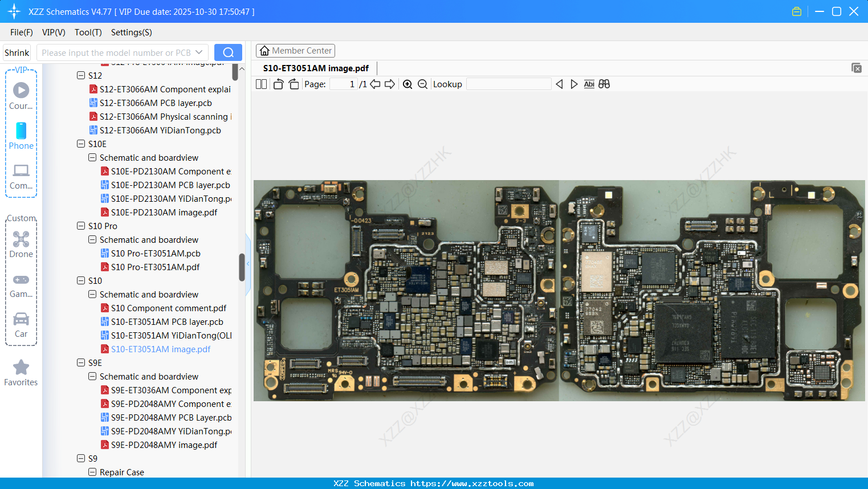Rotate the page clockwise
Screen dimensions: 868x489
tap(294, 84)
